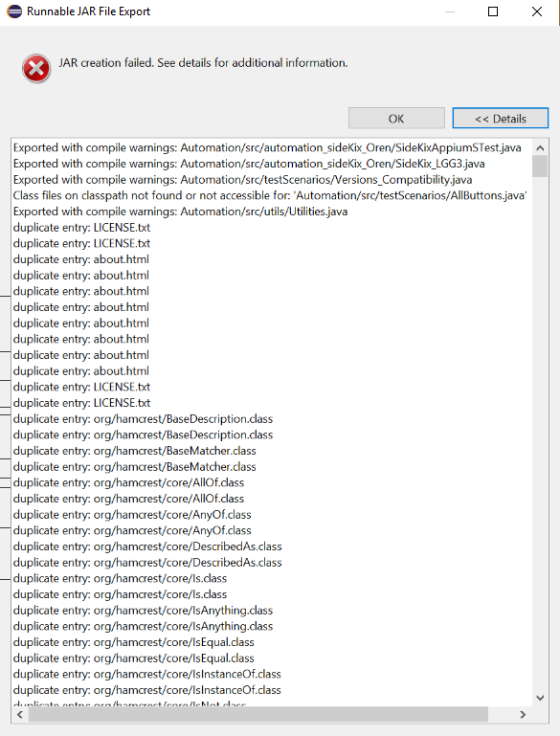Image resolution: width=560 pixels, height=736 pixels.
Task: Select the Utilities.java compile warning line
Action: coord(180,212)
